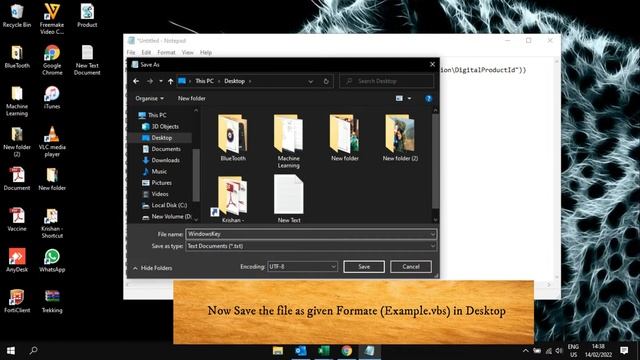The height and width of the screenshot is (360, 640).
Task: Open Windows Start menu
Action: (11, 351)
